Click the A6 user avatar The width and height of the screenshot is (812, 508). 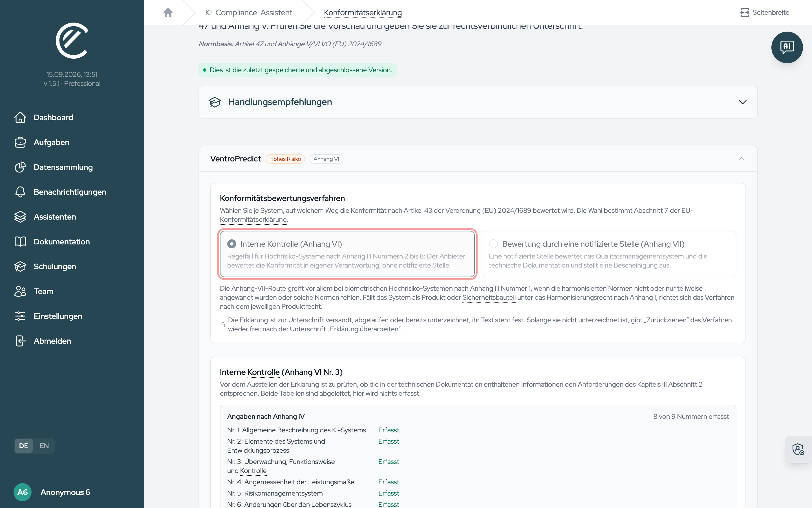(x=23, y=492)
